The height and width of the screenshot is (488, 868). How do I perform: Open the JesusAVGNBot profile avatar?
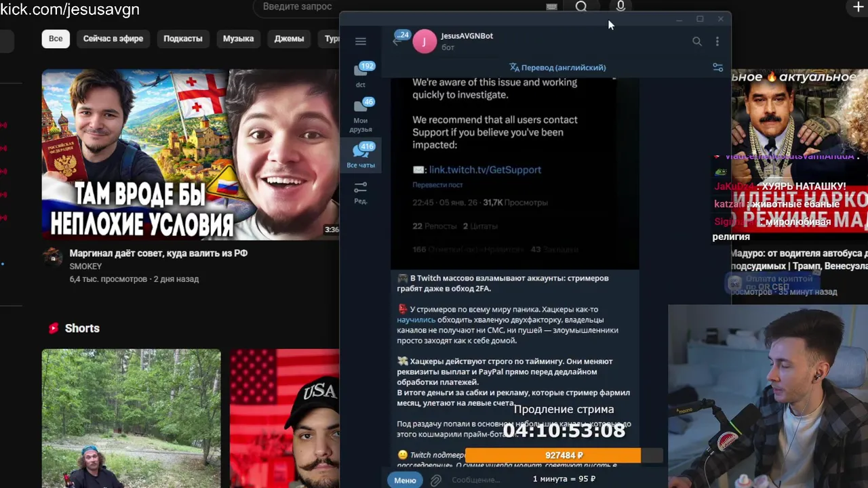tap(425, 41)
